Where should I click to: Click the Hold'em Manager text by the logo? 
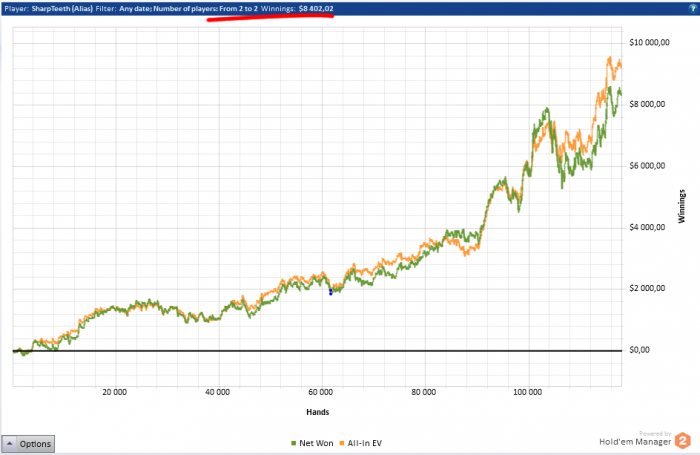pos(635,442)
